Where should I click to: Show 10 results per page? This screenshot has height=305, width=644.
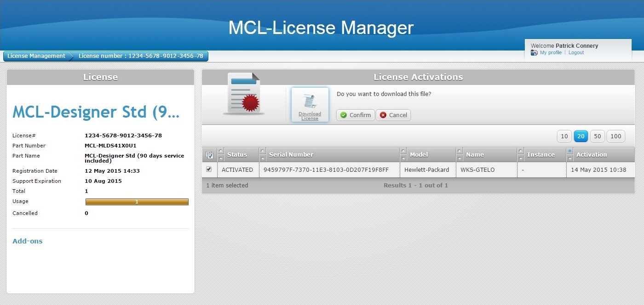[x=564, y=136]
